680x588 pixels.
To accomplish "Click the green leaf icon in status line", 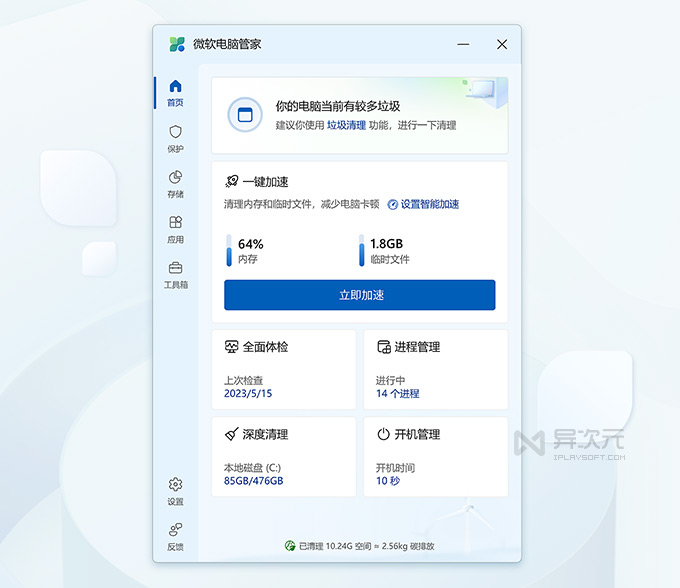I will [290, 546].
